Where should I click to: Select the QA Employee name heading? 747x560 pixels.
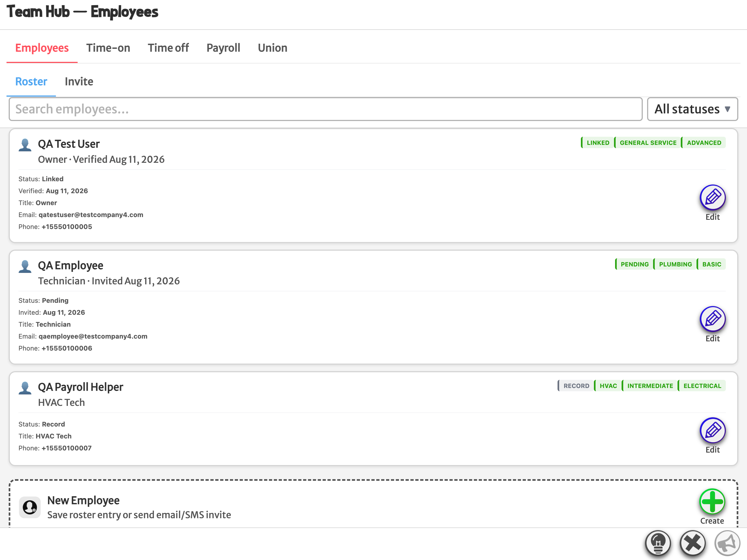click(x=71, y=266)
